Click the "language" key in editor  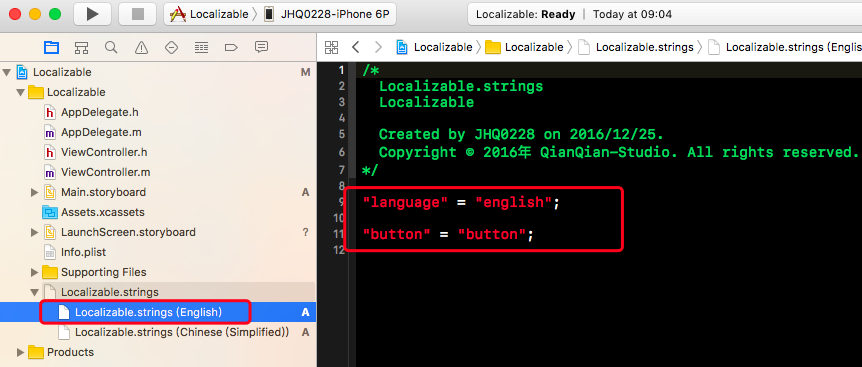(x=405, y=203)
